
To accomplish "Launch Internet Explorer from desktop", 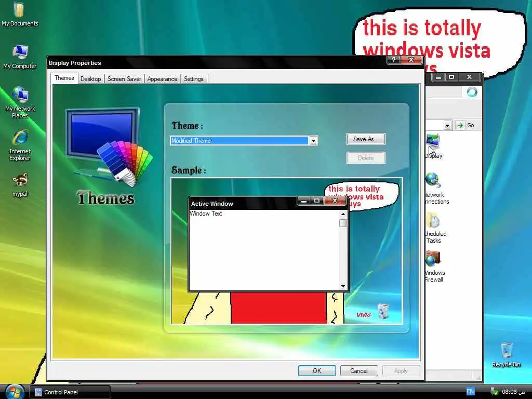I will click(20, 145).
